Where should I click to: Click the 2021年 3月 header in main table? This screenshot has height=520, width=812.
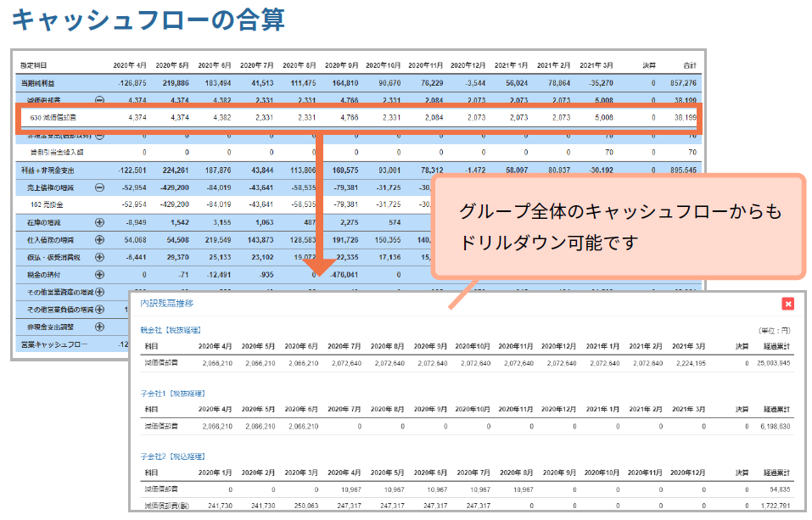[596, 65]
